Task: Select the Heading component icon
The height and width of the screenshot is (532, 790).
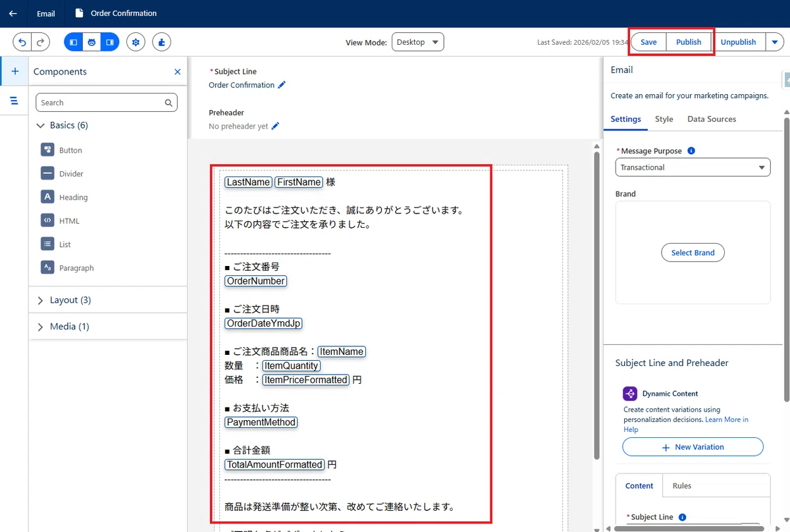Action: [x=47, y=197]
